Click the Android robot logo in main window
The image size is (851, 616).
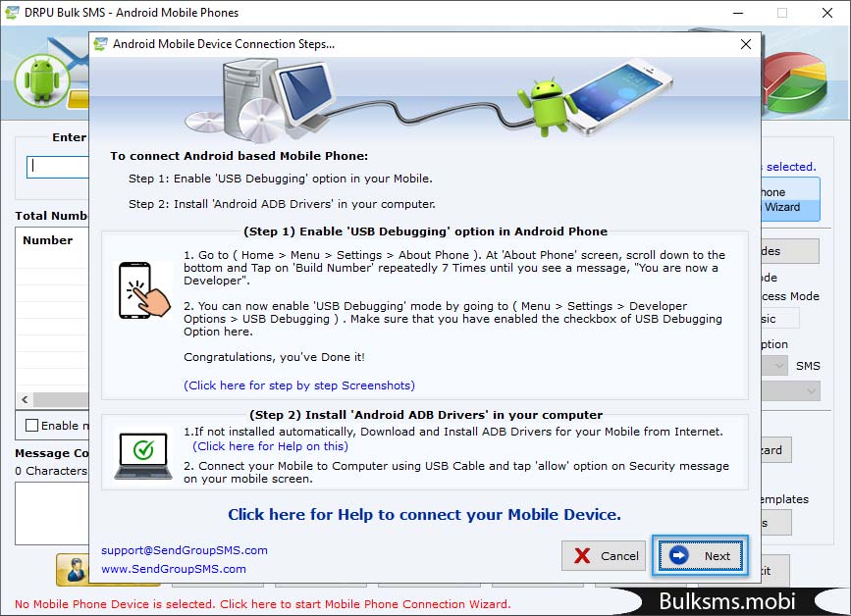click(42, 81)
